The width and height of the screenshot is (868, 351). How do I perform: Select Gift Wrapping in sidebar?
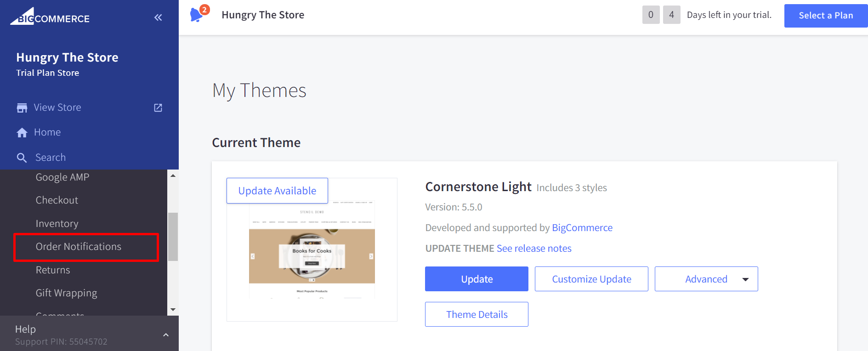(x=67, y=293)
